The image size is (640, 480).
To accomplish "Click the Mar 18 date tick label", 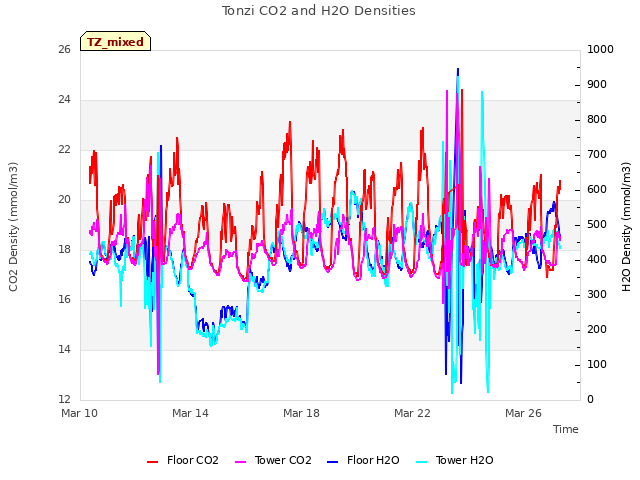I will 301,413.
